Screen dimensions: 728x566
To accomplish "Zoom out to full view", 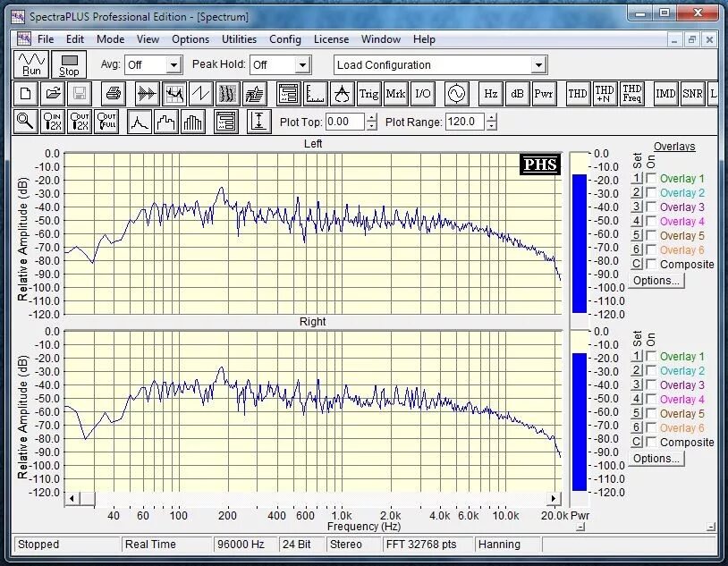I will point(106,122).
